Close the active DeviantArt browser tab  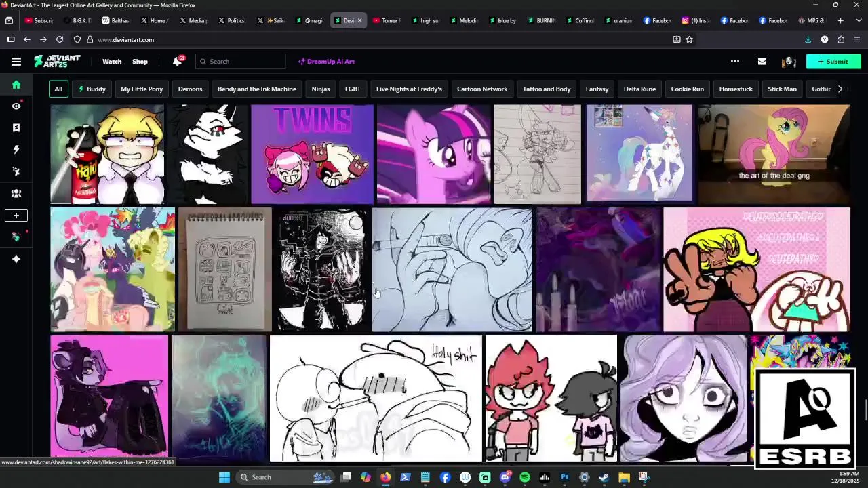359,20
